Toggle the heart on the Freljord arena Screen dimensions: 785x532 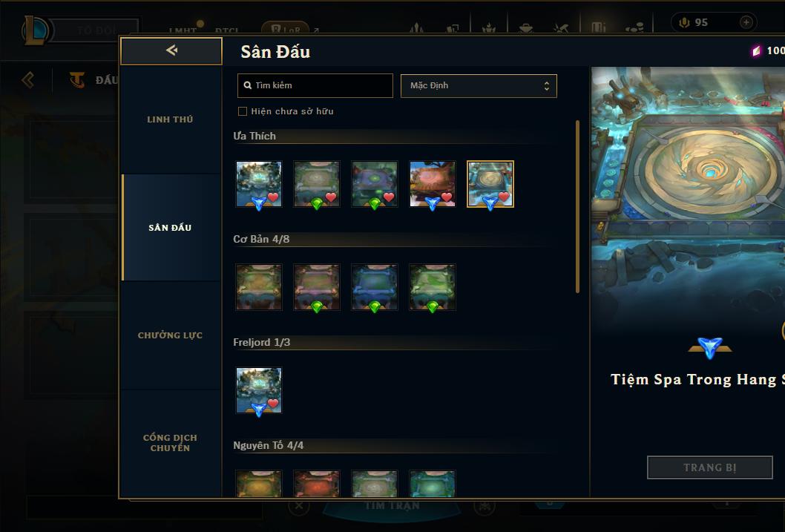coord(273,404)
